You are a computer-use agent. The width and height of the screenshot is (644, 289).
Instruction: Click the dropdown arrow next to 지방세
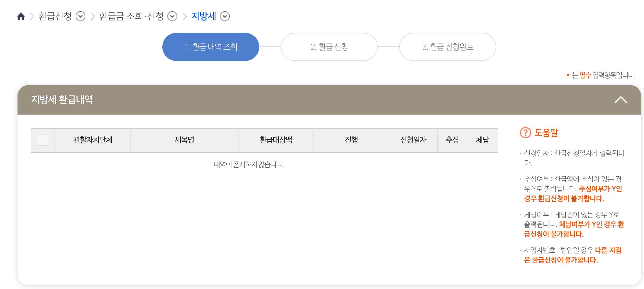point(225,17)
